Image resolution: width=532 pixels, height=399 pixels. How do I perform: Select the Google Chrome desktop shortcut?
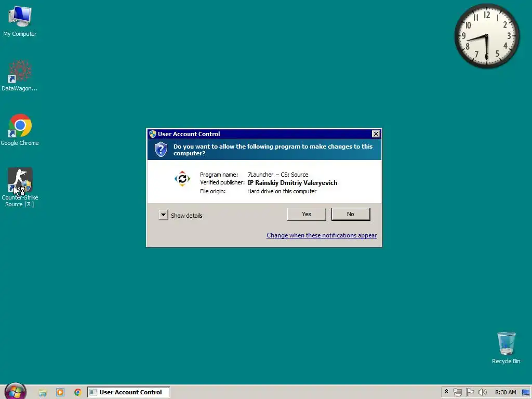[20, 130]
